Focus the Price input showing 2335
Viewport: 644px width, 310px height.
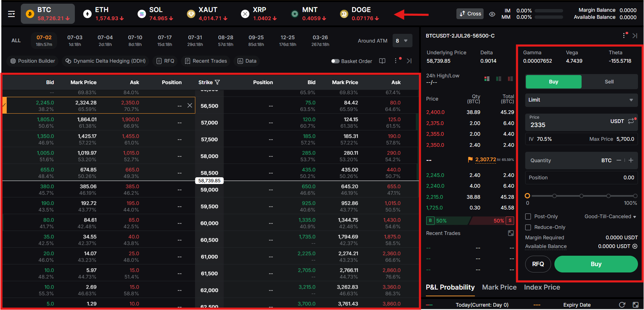click(581, 122)
